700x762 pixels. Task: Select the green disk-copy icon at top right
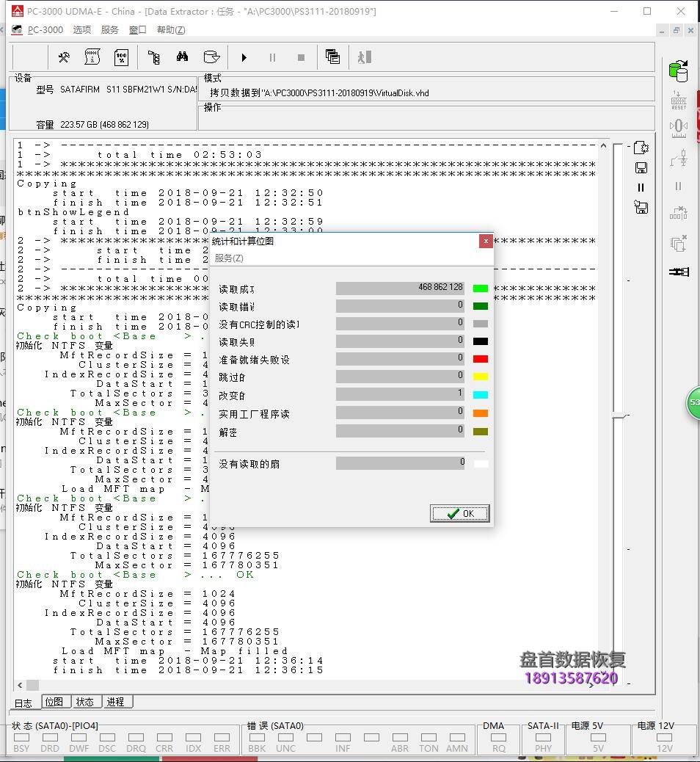(678, 70)
